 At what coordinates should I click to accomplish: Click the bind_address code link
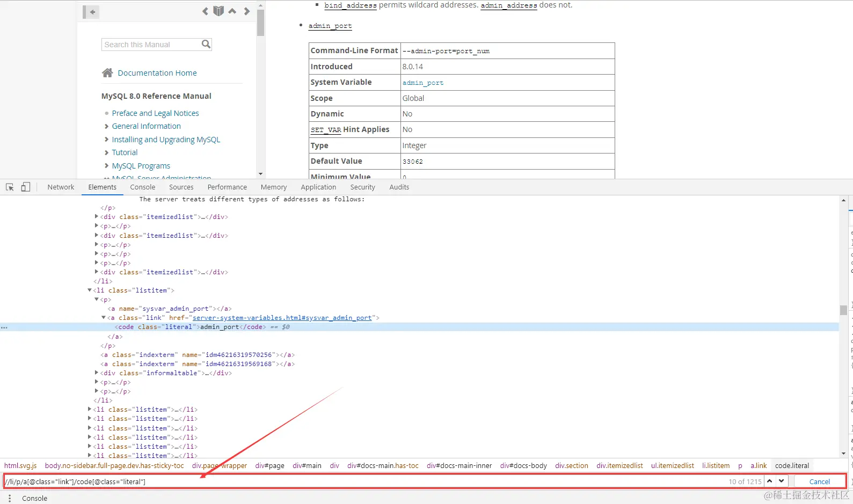coord(351,5)
